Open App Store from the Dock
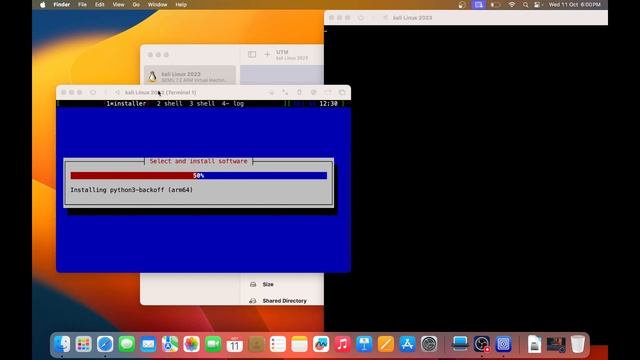The width and height of the screenshot is (640, 360). [x=407, y=344]
